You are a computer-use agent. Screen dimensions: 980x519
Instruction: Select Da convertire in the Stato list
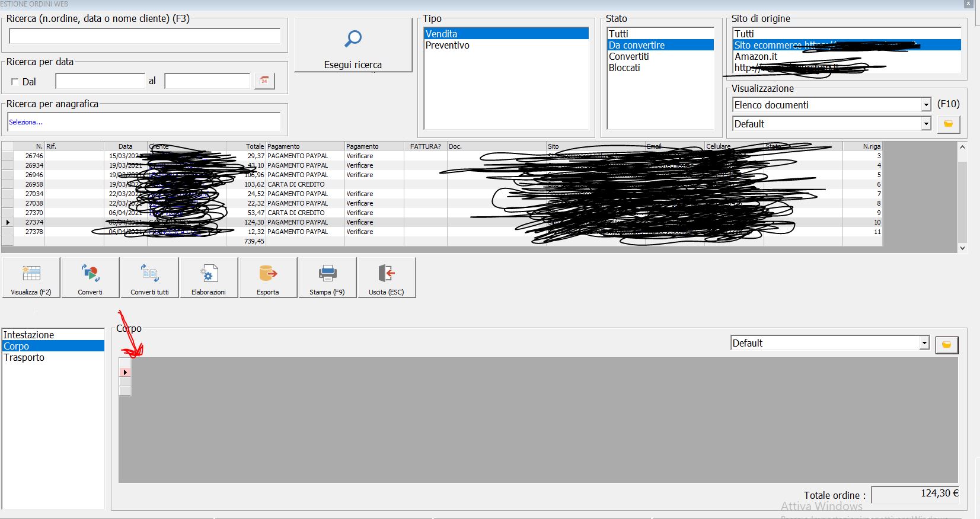[x=660, y=45]
